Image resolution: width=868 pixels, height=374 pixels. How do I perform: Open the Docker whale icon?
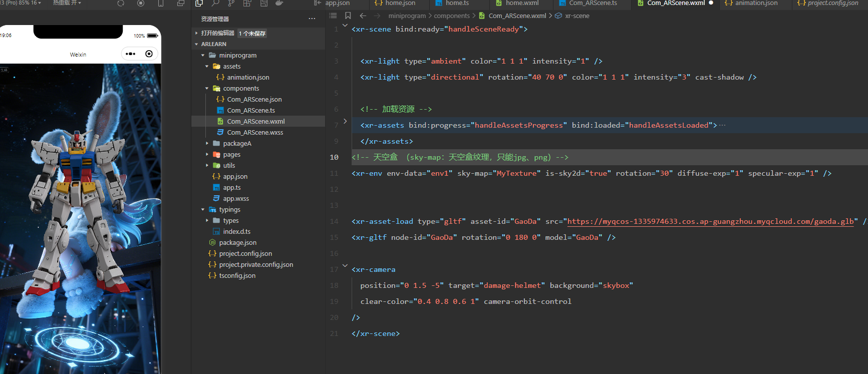click(x=279, y=3)
